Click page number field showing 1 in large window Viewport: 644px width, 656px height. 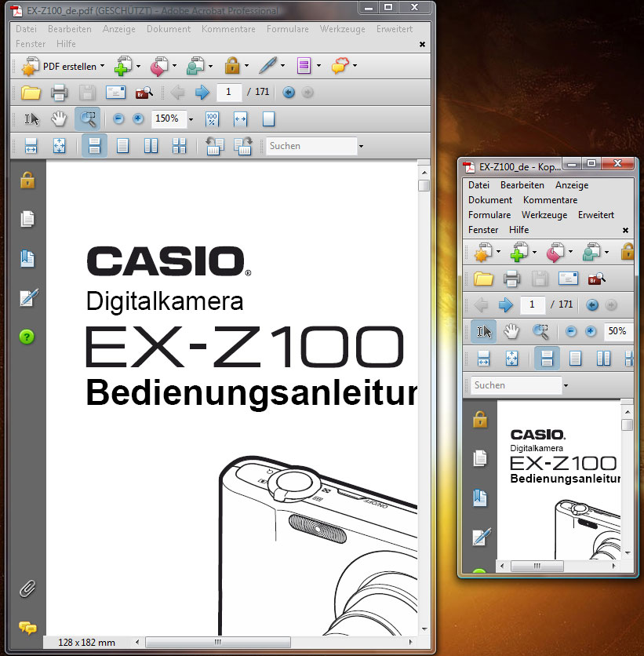pos(229,92)
